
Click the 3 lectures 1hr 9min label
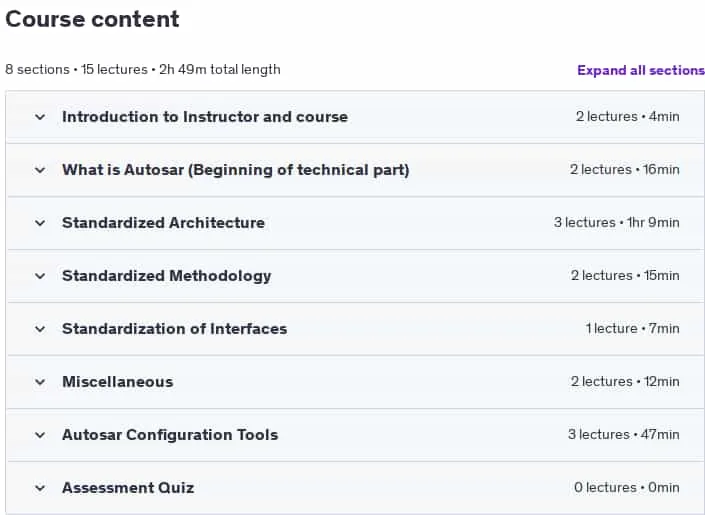(x=616, y=223)
